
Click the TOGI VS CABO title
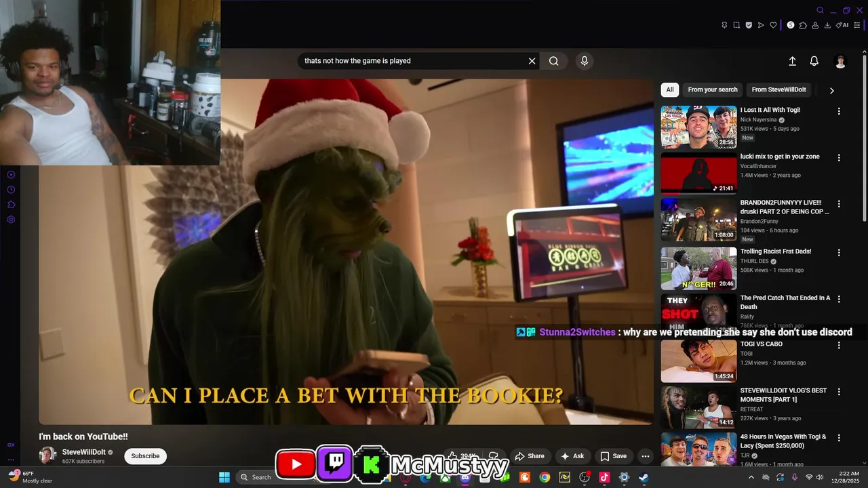(762, 344)
